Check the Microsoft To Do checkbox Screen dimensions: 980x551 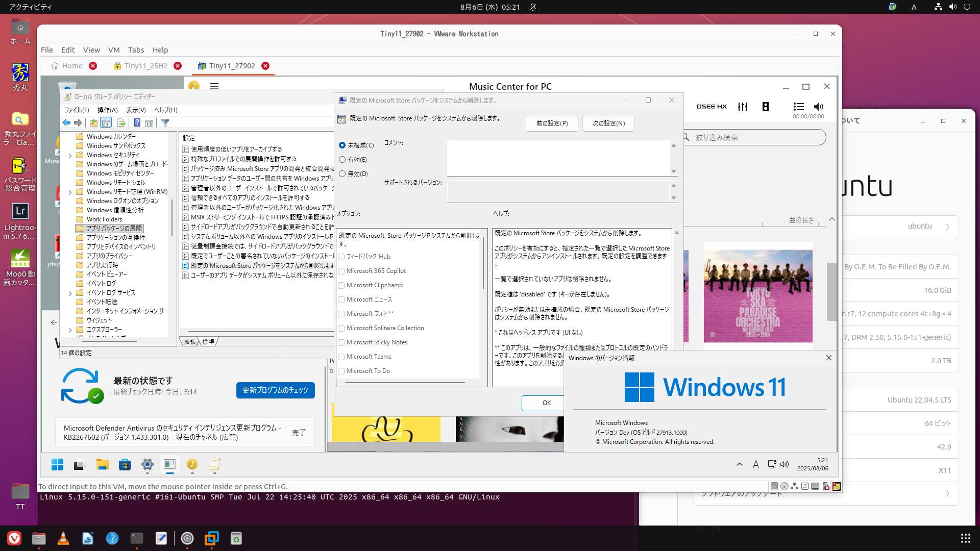pos(341,371)
